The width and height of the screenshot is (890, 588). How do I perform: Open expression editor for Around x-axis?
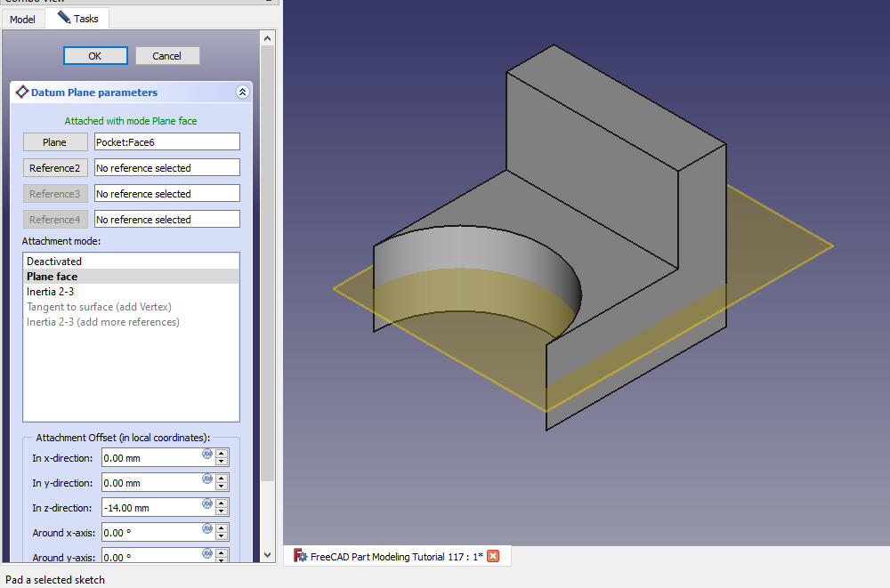pos(207,528)
